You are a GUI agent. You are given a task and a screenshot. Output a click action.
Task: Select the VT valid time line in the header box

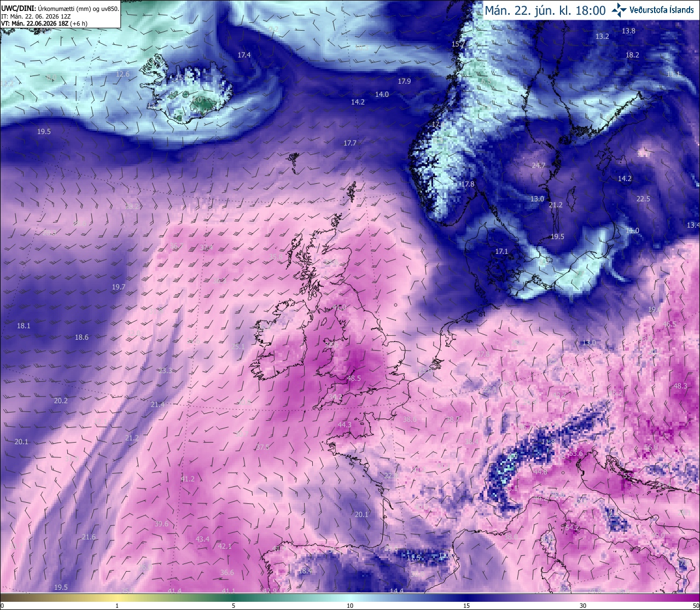(44, 24)
